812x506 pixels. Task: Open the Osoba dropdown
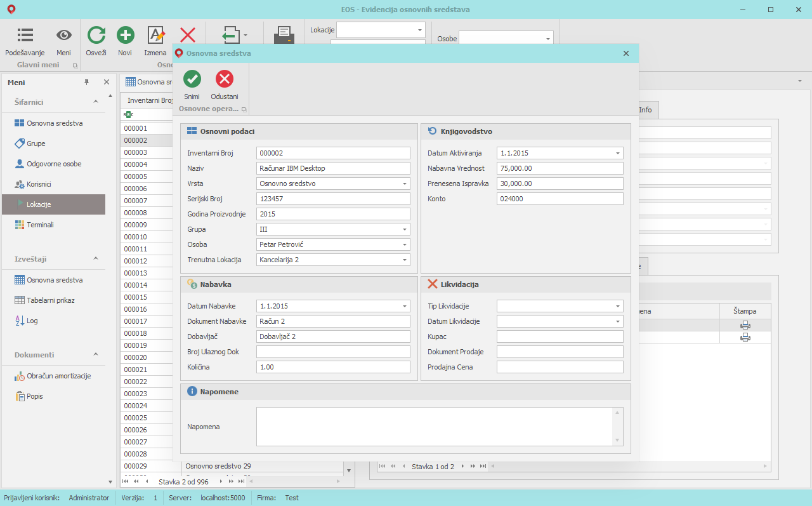pos(405,244)
